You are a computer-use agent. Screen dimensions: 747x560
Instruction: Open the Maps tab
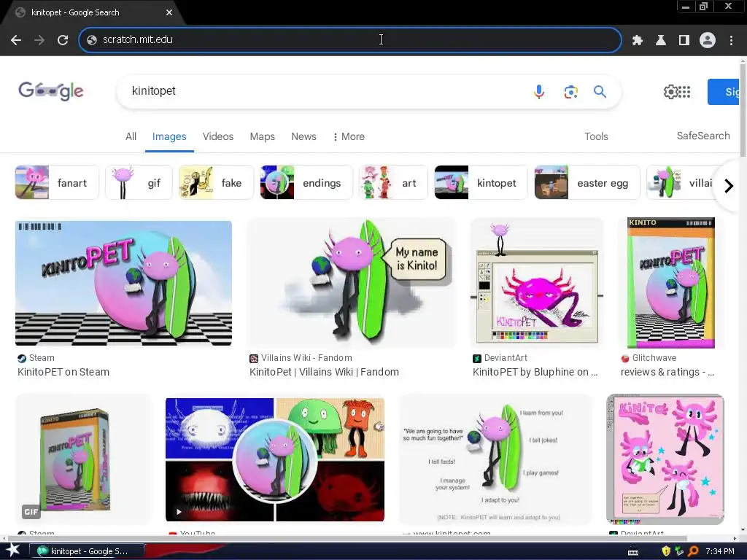(x=263, y=136)
